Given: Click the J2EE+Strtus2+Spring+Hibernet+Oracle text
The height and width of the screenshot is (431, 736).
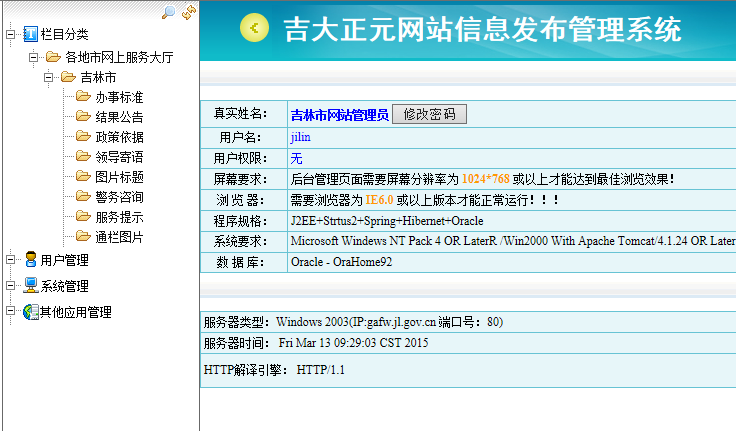Looking at the screenshot, I should (x=387, y=221).
